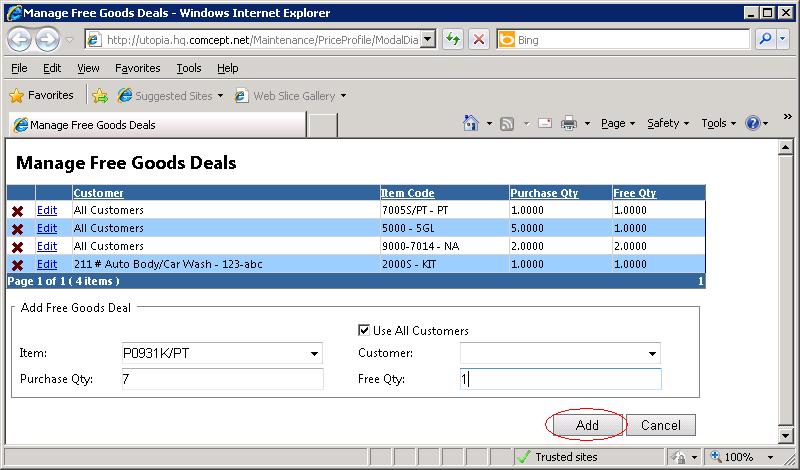
Task: Click the Cancel button
Action: click(660, 425)
